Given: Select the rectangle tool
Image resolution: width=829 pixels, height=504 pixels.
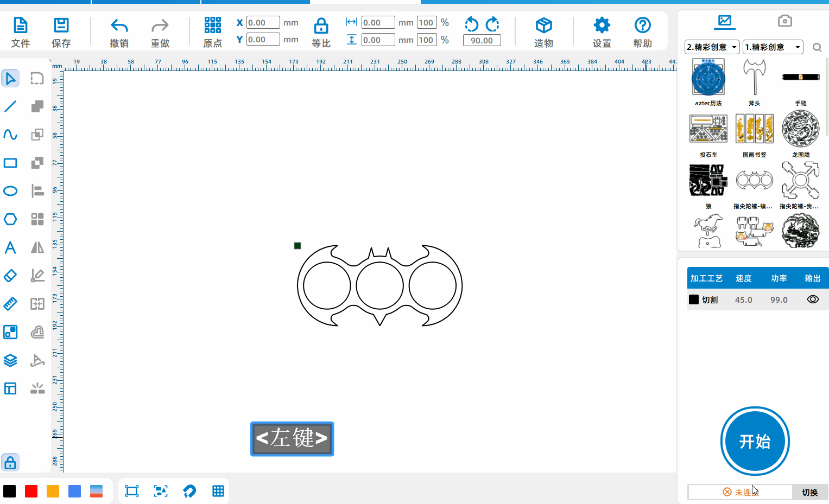Looking at the screenshot, I should click(x=10, y=163).
